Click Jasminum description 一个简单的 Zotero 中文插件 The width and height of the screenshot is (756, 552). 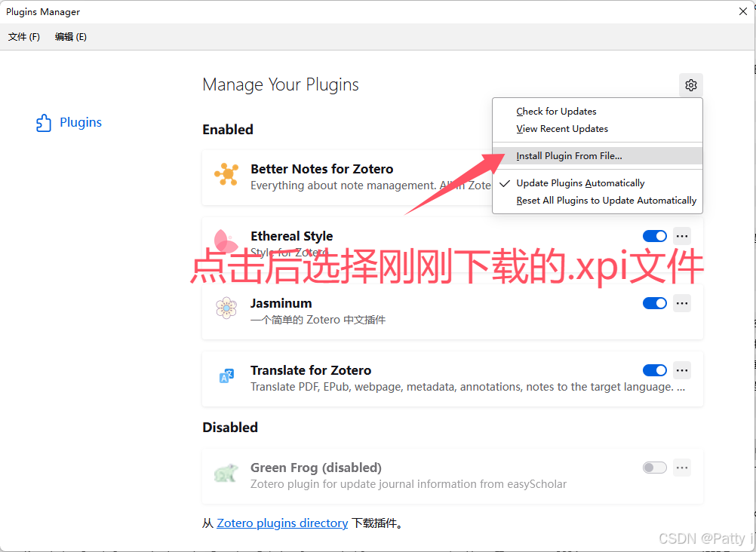(318, 320)
